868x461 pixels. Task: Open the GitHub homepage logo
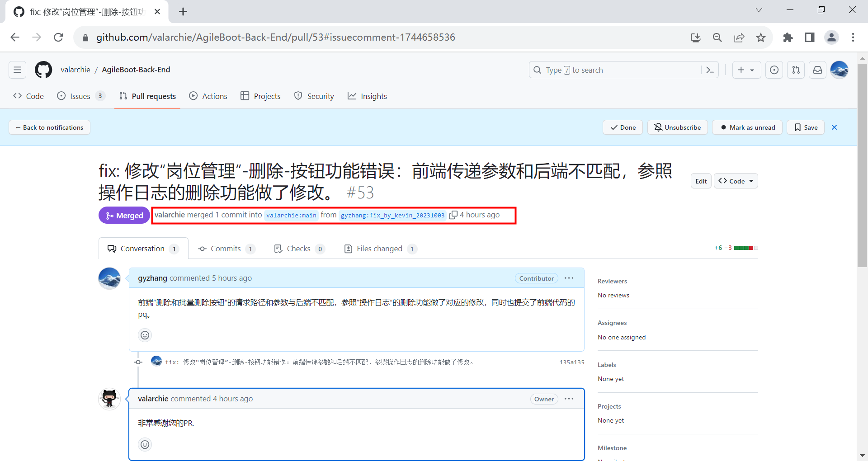(x=43, y=70)
